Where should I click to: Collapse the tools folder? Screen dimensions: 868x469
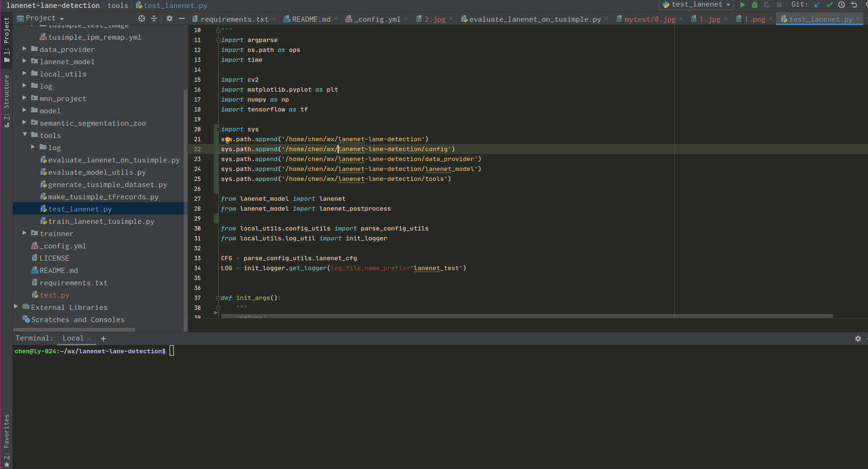(25, 135)
